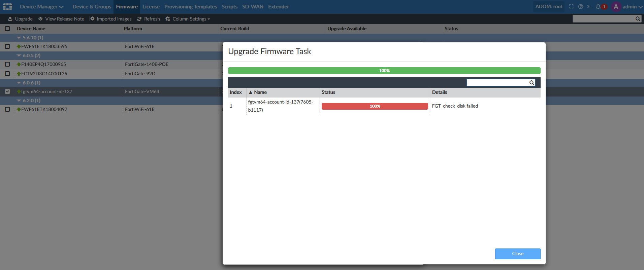Click the FGT_check_disk failed detail text
The image size is (644, 270).
[455, 106]
